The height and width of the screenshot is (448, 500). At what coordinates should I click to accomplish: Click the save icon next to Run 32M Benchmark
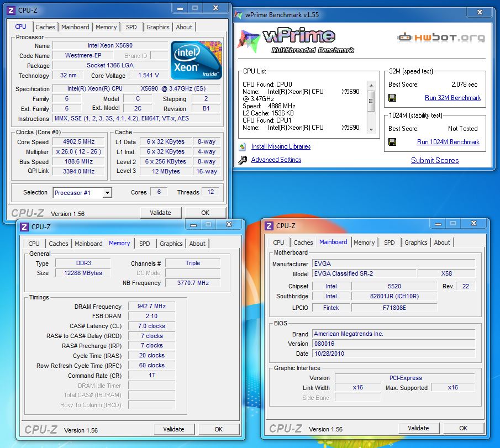tap(392, 98)
